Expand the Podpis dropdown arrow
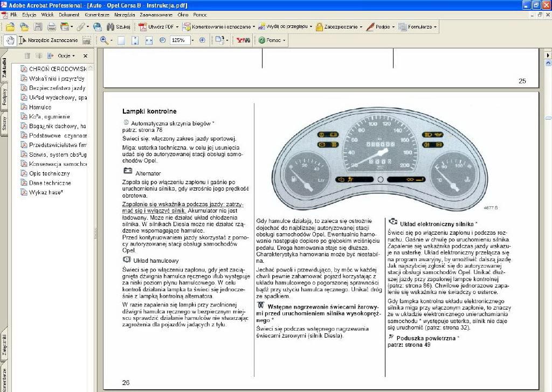 (393, 27)
